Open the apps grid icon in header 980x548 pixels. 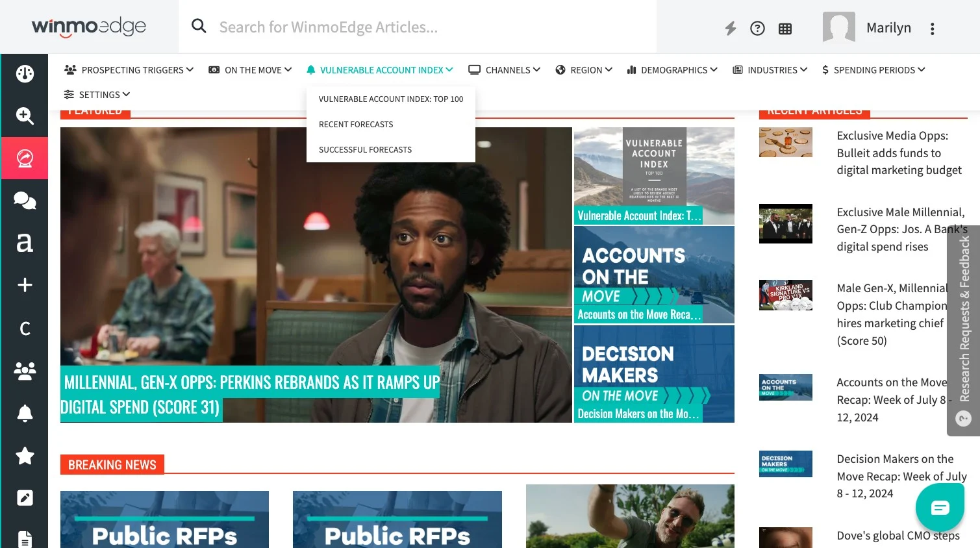point(785,29)
